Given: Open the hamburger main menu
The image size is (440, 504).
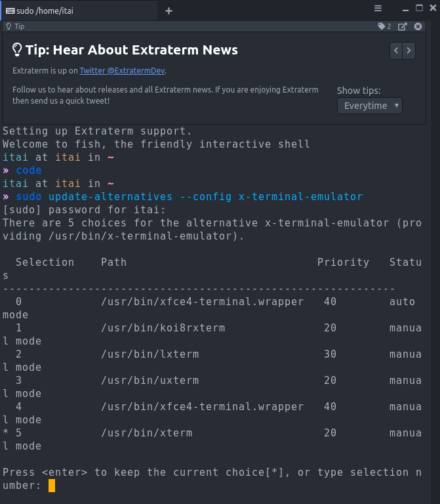Looking at the screenshot, I should (x=378, y=9).
